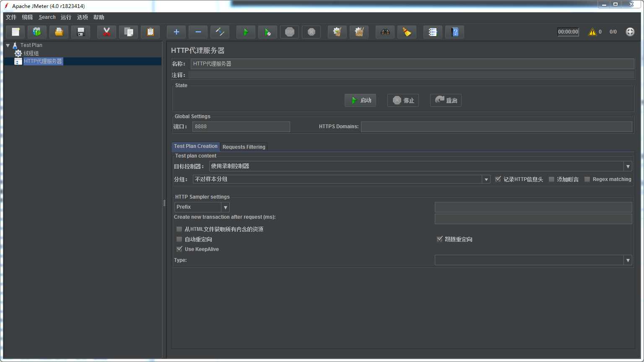Open the 选项 menu
The image size is (644, 362).
click(82, 17)
